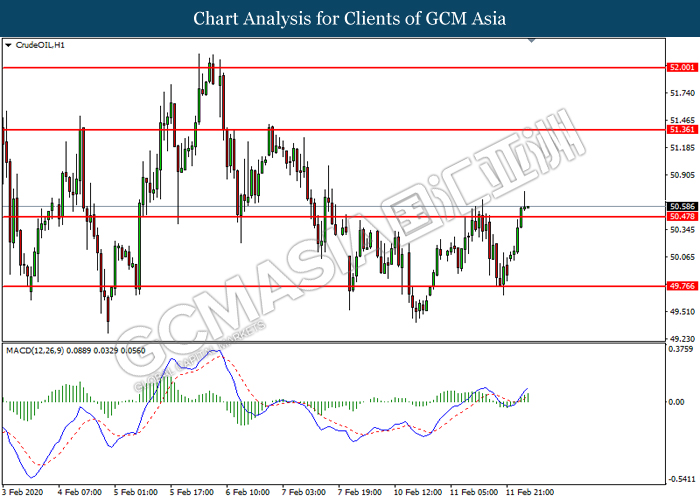Click the 5 Feb 17:00 time axis label
The image size is (700, 500).
(x=192, y=492)
